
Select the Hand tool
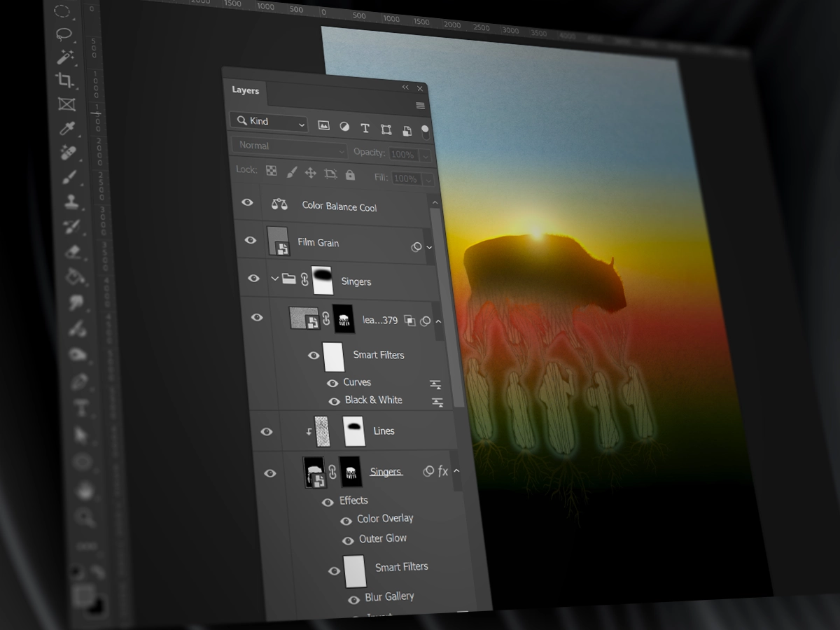click(x=85, y=490)
